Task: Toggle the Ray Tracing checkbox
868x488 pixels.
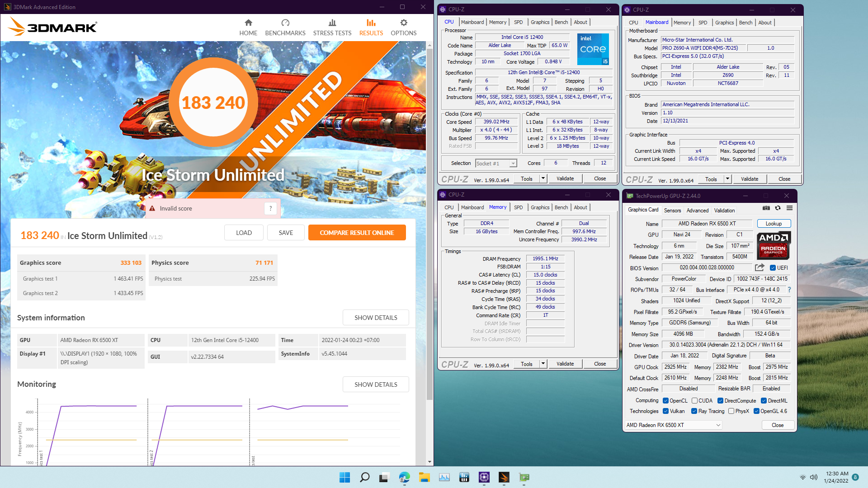Action: point(694,411)
